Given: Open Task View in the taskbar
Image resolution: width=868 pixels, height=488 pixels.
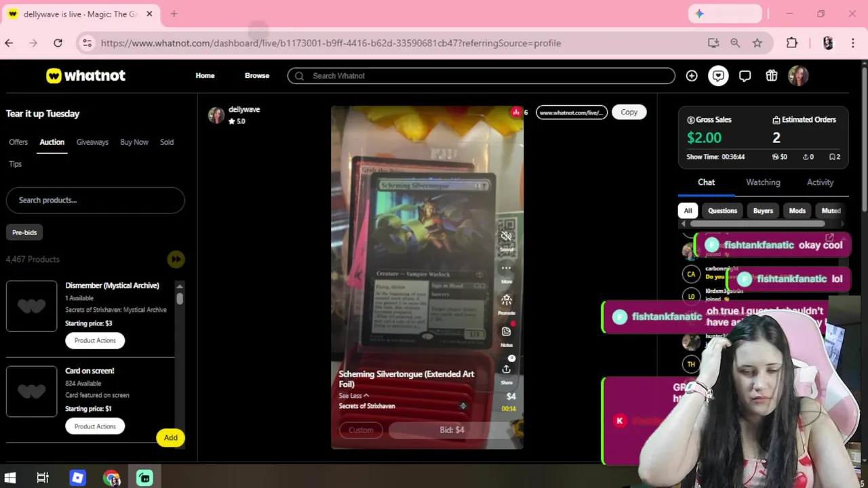Looking at the screenshot, I should (43, 478).
